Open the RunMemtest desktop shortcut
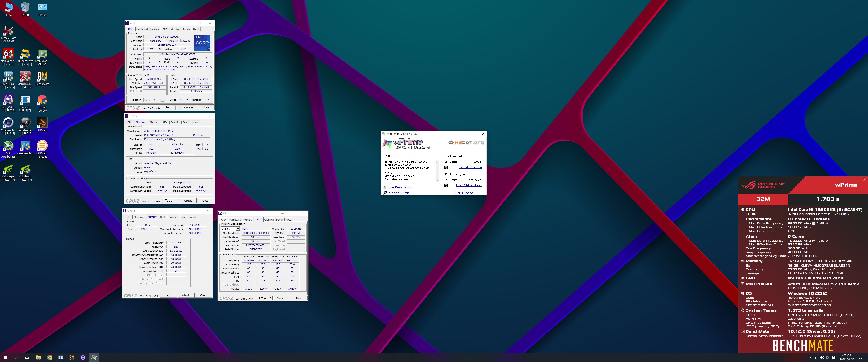The width and height of the screenshot is (868, 362). 25,126
